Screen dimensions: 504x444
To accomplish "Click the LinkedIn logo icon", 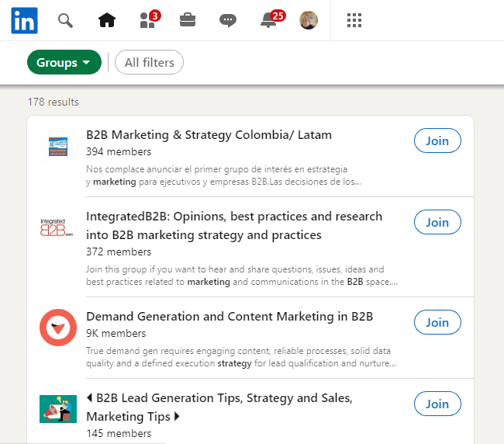I will coord(24,20).
